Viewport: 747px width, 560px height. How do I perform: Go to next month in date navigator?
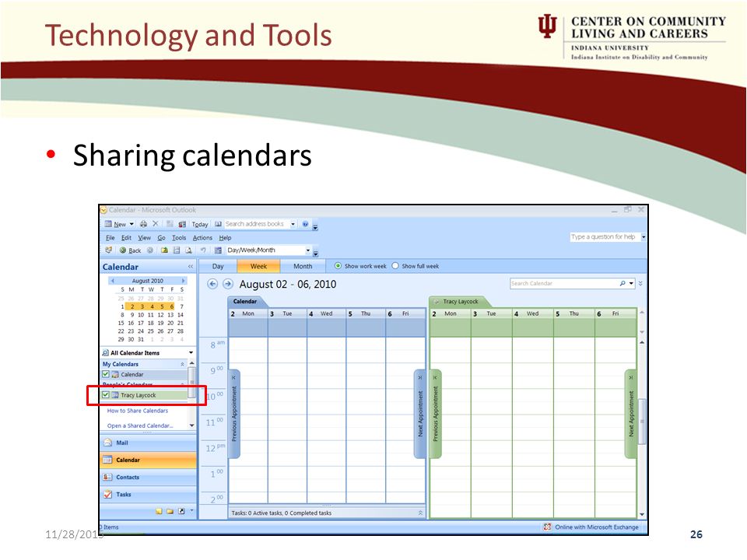click(x=183, y=281)
